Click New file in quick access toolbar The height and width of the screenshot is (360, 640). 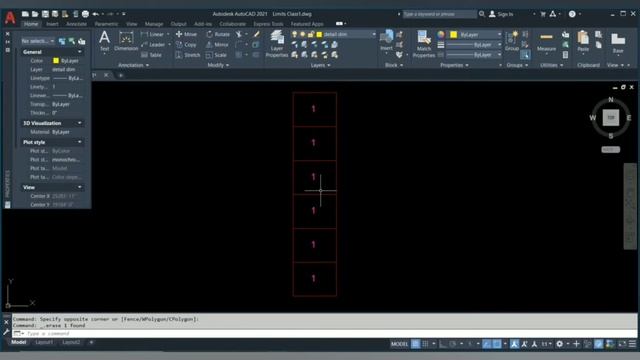click(x=25, y=14)
